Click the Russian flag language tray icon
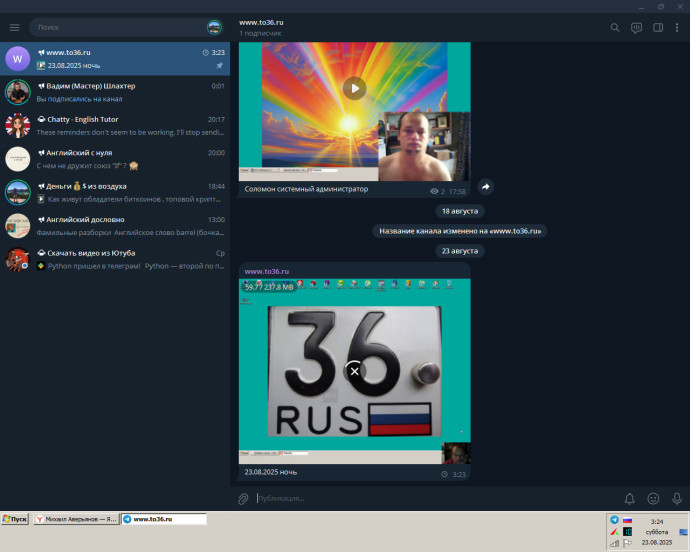The width and height of the screenshot is (690, 552). pyautogui.click(x=628, y=520)
